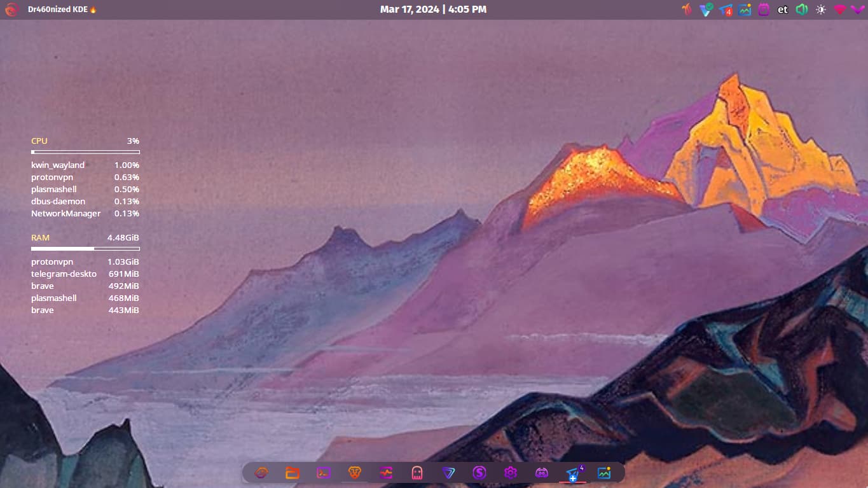Click the flame icon in system tray
Viewport: 868px width, 488px height.
pyautogui.click(x=687, y=10)
